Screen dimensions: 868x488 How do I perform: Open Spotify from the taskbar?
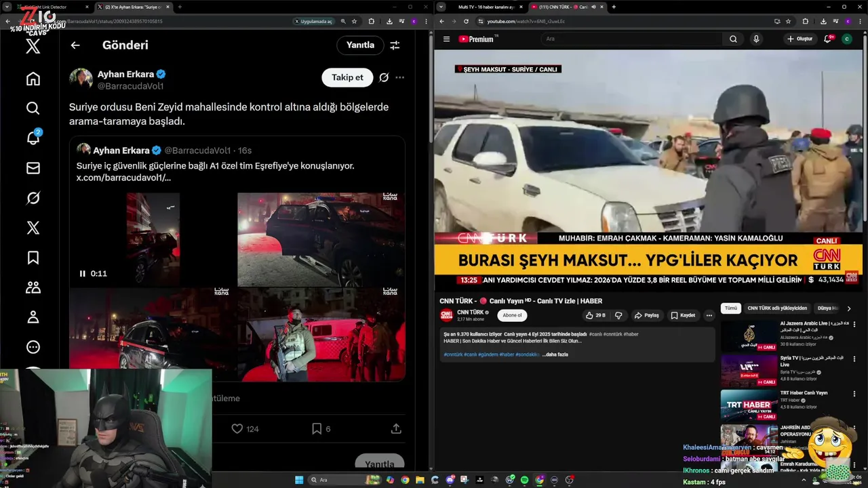525,480
